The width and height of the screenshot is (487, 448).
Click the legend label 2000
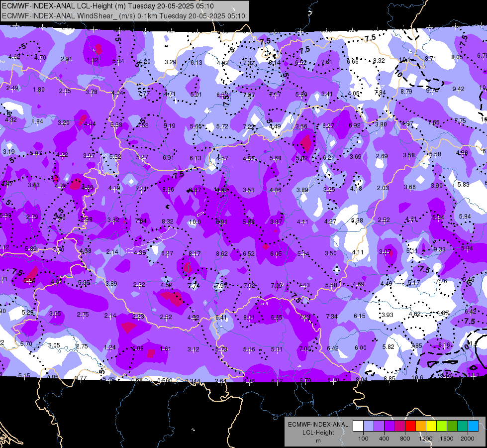(468, 439)
